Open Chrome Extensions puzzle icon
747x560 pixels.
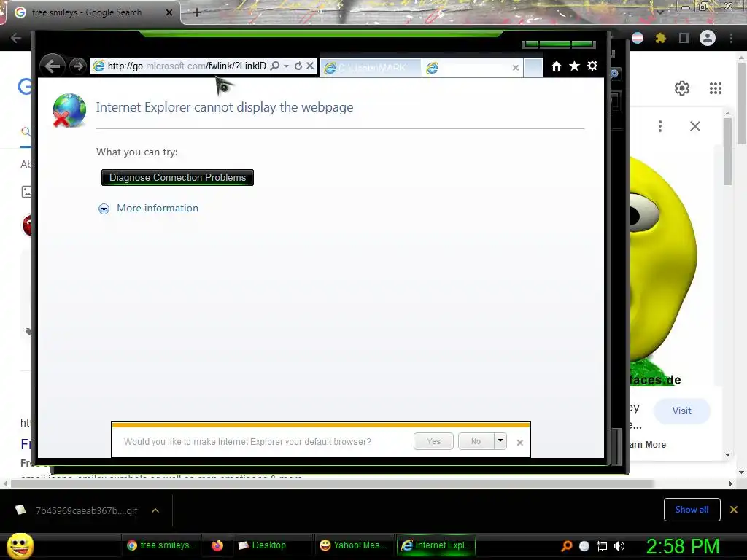[x=661, y=38]
